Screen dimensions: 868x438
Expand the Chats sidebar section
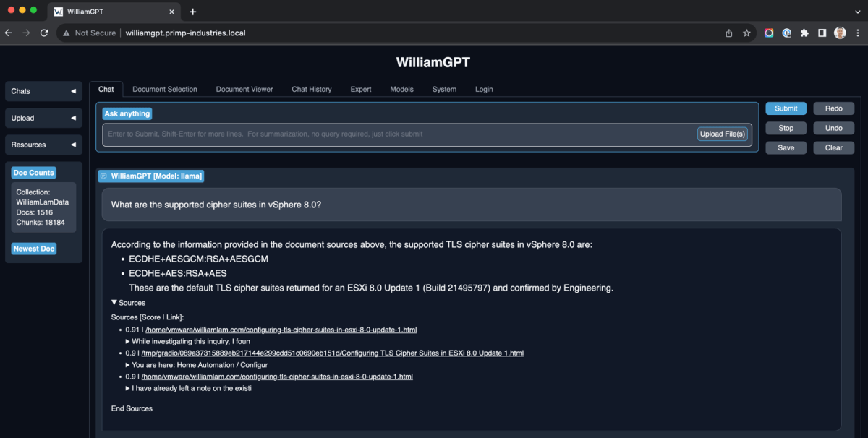[x=43, y=91]
